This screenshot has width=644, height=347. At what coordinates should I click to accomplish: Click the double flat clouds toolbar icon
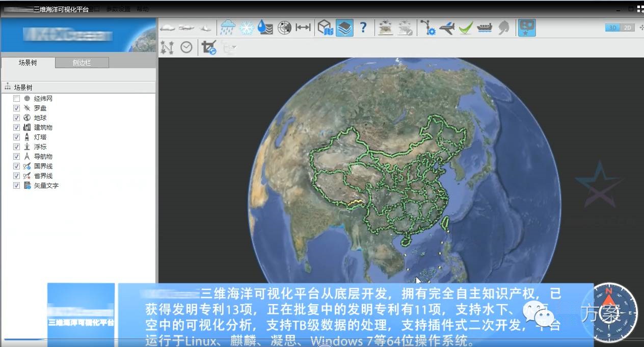pos(186,27)
